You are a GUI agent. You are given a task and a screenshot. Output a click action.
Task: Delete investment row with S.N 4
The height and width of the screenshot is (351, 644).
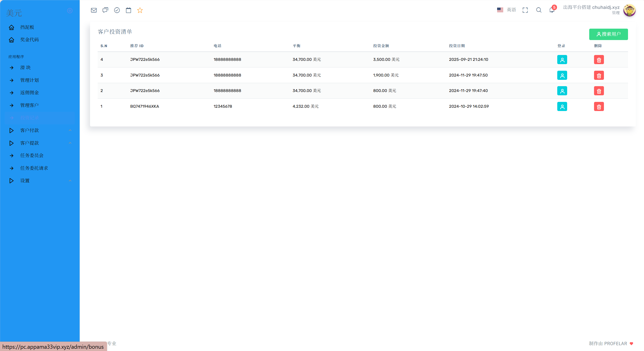[599, 60]
